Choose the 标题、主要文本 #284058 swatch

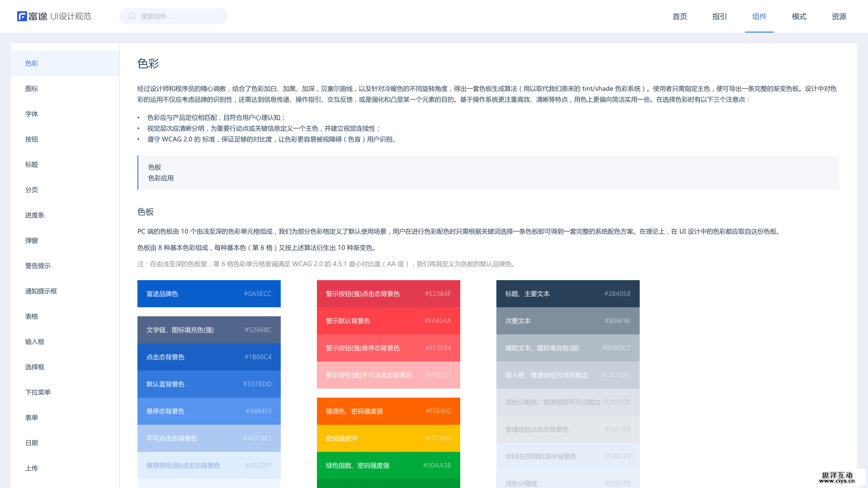(568, 294)
